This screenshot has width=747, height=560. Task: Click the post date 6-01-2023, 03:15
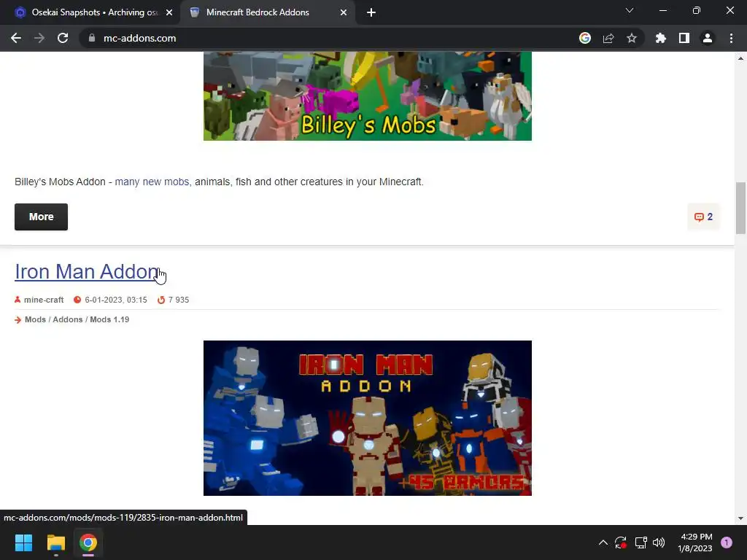click(x=116, y=300)
